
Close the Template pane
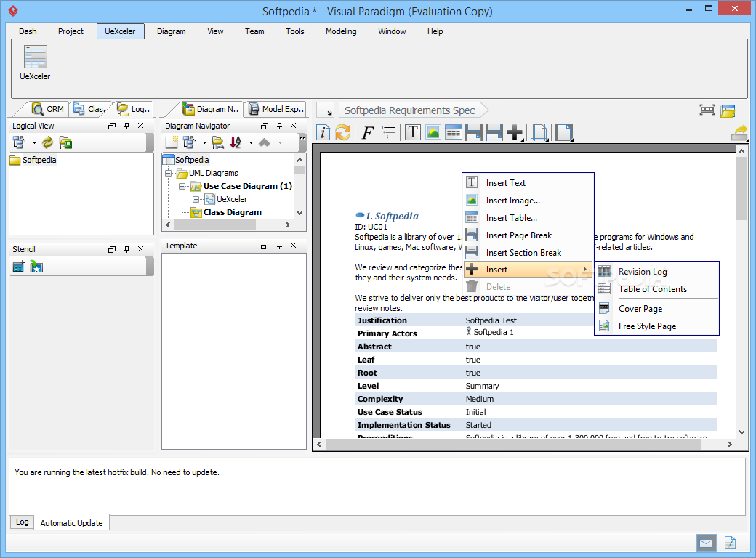[x=293, y=246]
